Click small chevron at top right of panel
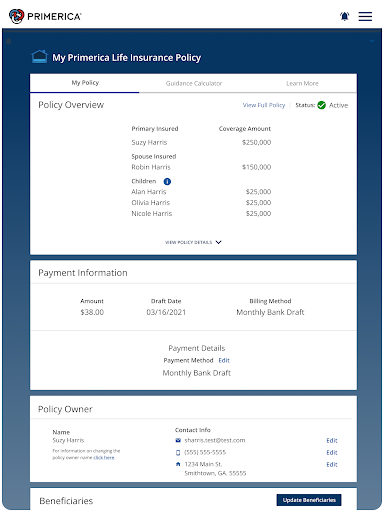384x512 pixels. (372, 41)
